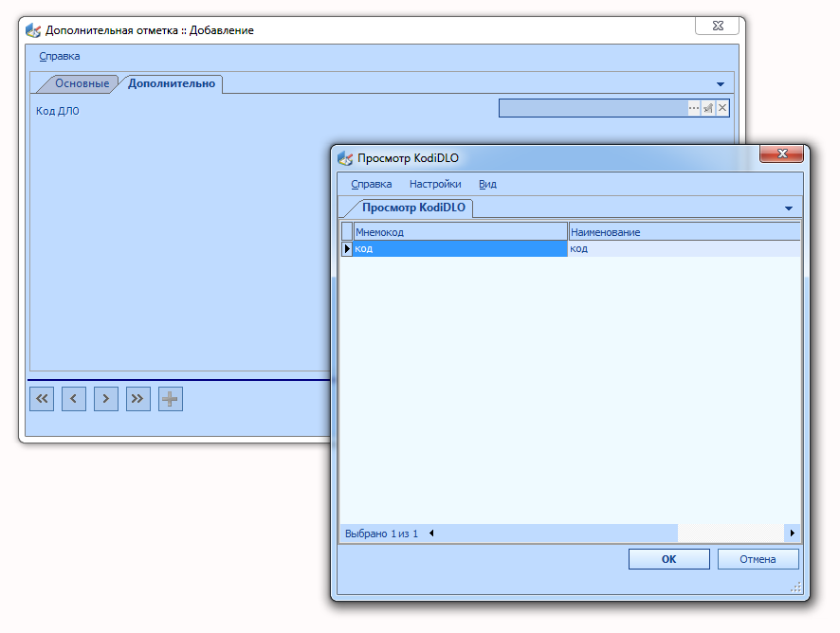This screenshot has height=633, width=840.
Task: Close the Дополнительная отметка window
Action: pyautogui.click(x=718, y=26)
